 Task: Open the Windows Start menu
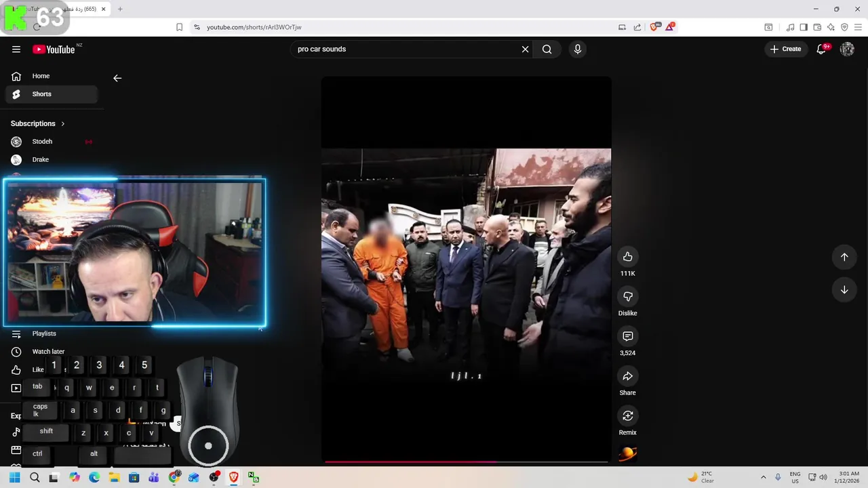[14, 478]
